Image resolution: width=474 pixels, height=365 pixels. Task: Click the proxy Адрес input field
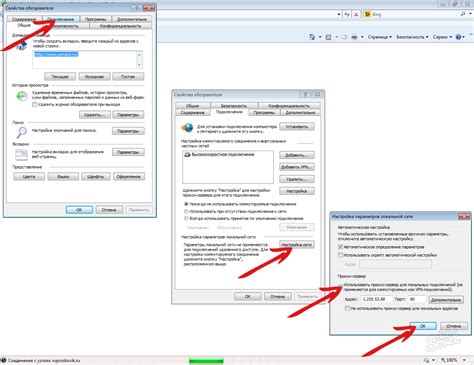(x=377, y=299)
